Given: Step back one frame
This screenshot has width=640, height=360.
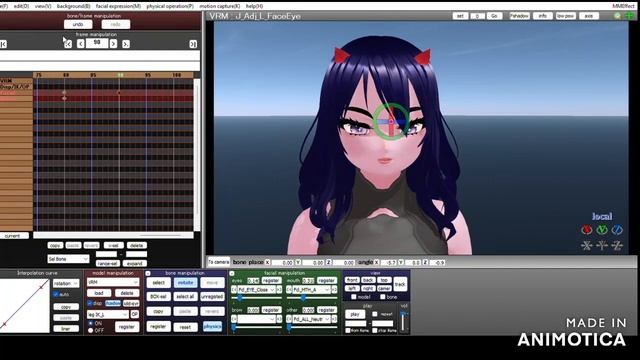Looking at the screenshot, I should click(81, 44).
